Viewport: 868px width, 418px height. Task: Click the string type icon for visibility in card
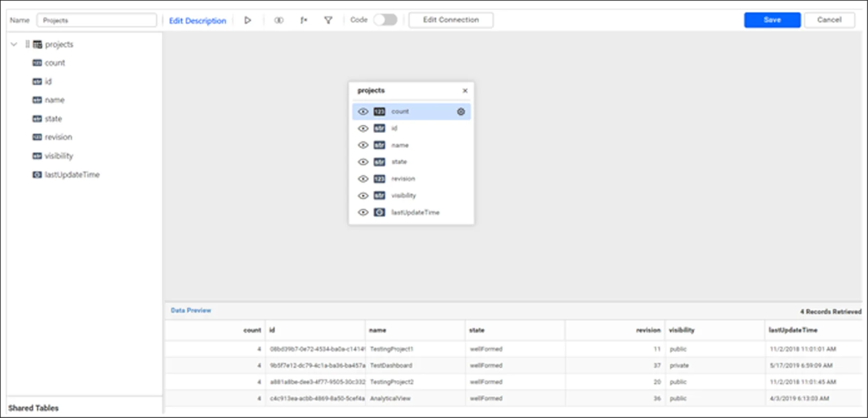tap(379, 195)
